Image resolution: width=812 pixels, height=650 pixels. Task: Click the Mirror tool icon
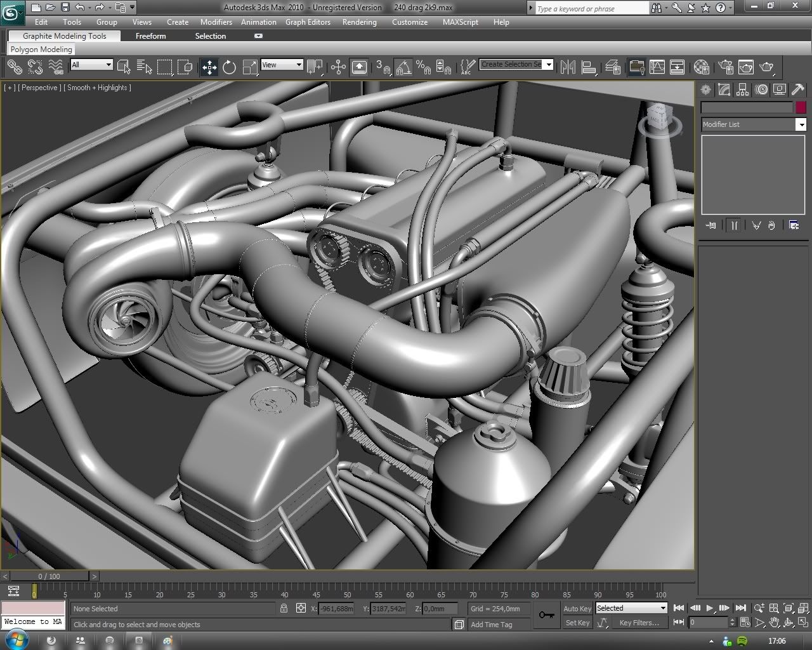coord(568,67)
